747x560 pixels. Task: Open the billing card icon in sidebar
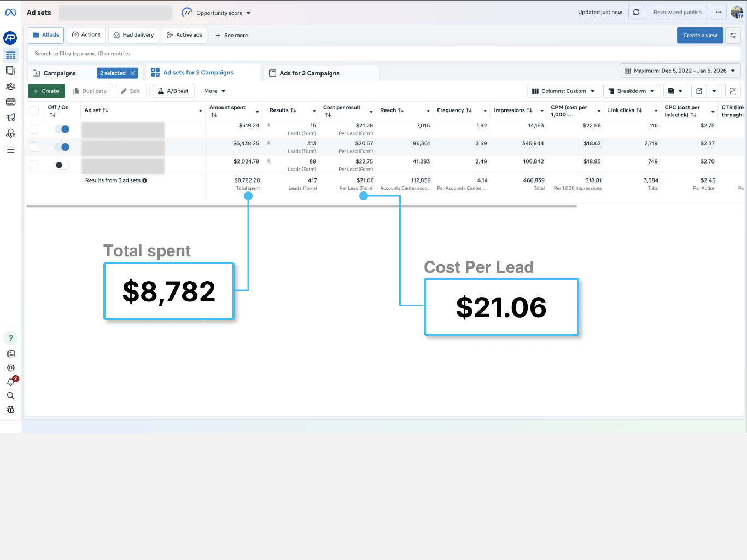10,102
